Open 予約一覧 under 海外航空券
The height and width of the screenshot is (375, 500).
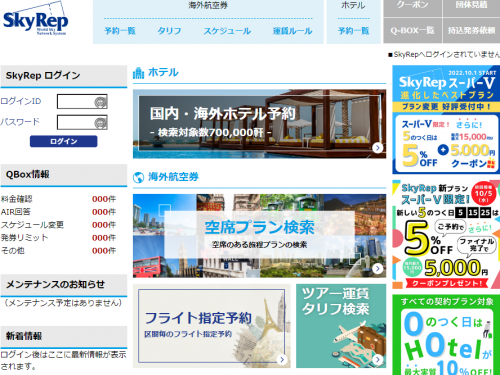tap(120, 31)
